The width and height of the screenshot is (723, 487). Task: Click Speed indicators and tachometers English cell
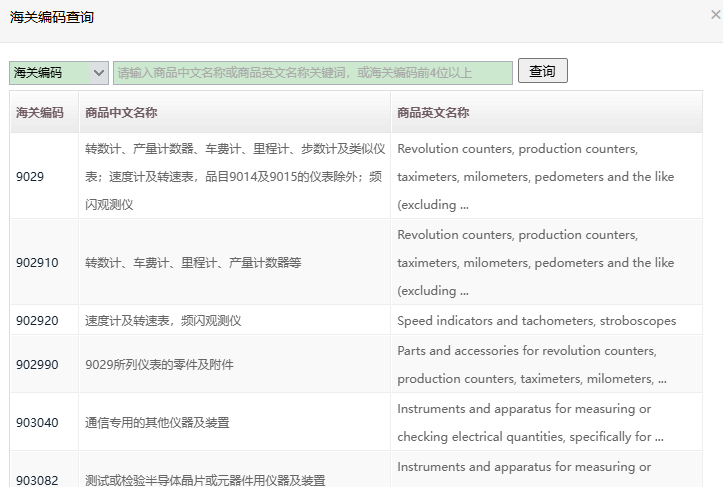coord(536,321)
